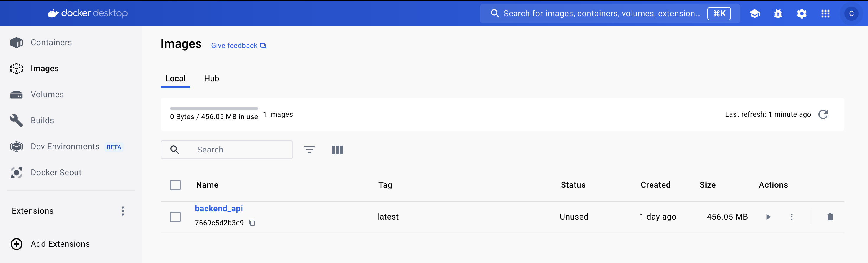Switch to the Local tab
This screenshot has width=868, height=263.
coord(175,79)
